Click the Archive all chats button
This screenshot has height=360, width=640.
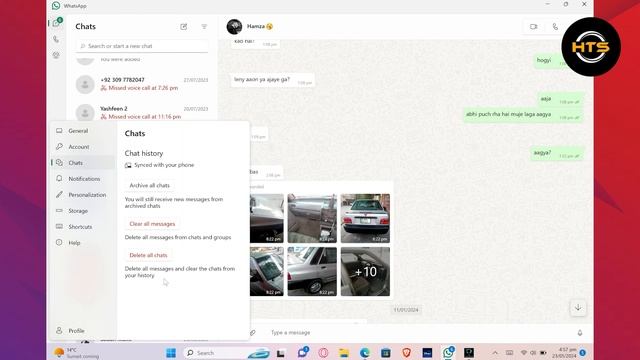tap(149, 185)
